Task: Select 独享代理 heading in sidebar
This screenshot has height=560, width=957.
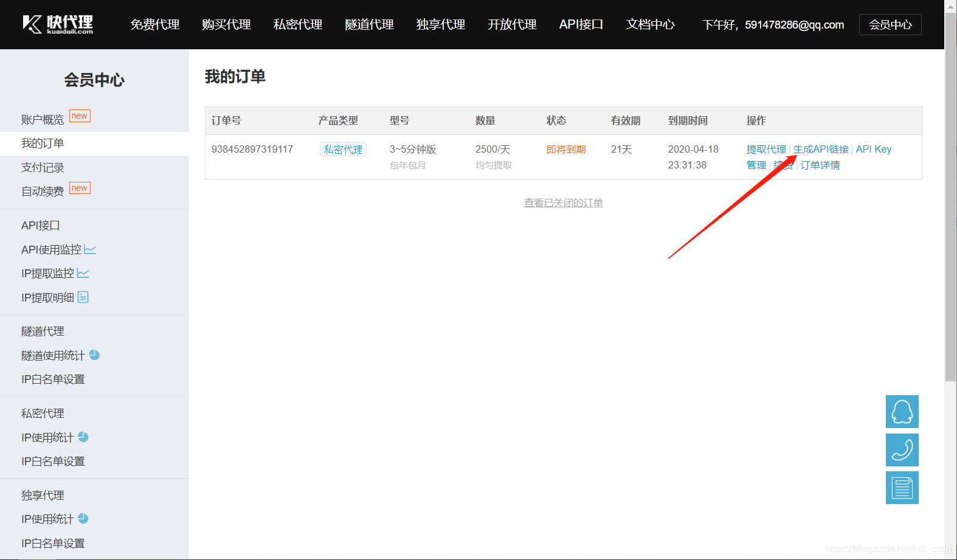Action: click(x=43, y=495)
